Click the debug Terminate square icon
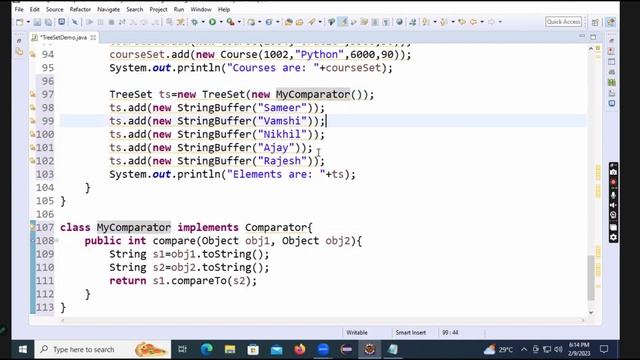This screenshot has width=640, height=360. (x=111, y=22)
